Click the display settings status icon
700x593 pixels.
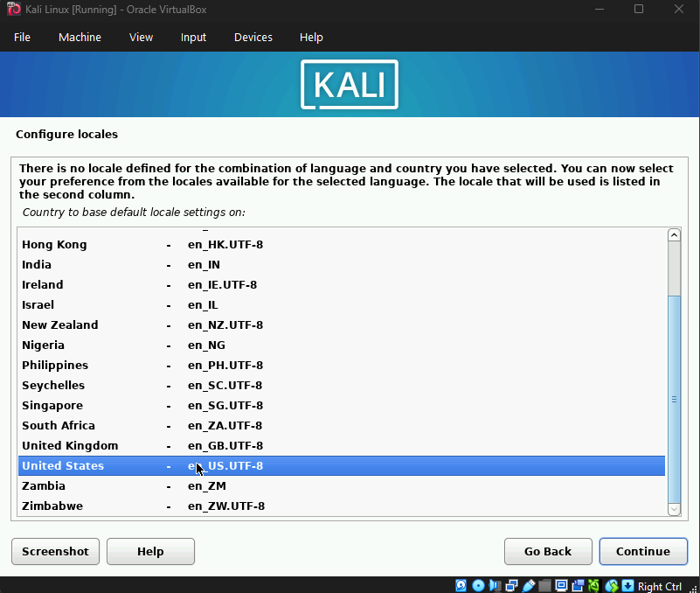(561, 585)
